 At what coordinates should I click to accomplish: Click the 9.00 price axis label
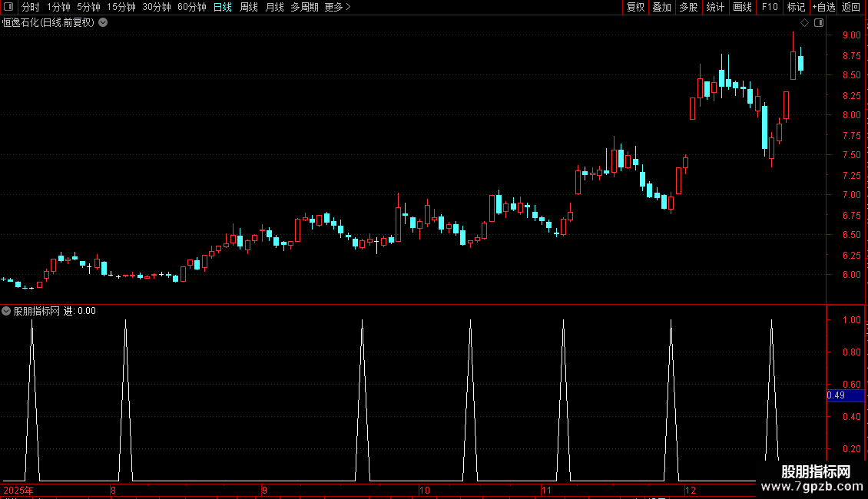coord(851,35)
